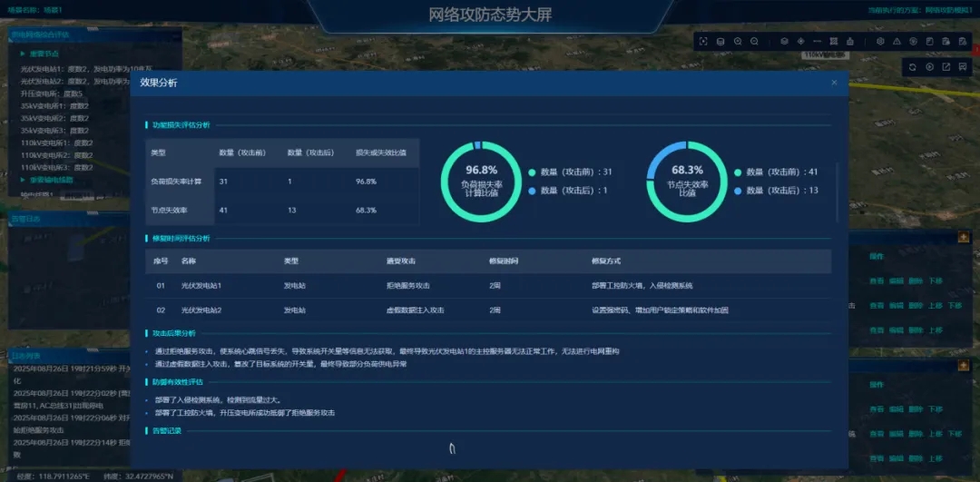Click the zoom out magnifier icon
This screenshot has width=980, height=482.
(755, 42)
